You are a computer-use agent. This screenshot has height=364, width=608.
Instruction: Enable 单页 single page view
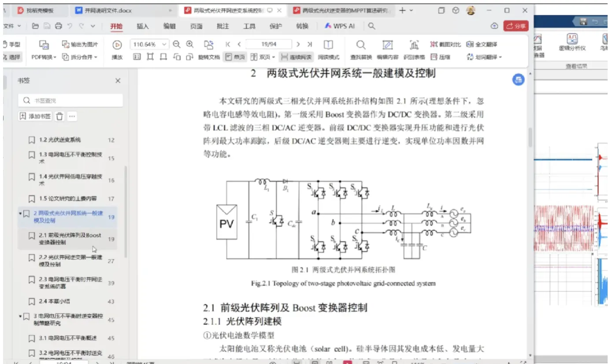(x=235, y=57)
